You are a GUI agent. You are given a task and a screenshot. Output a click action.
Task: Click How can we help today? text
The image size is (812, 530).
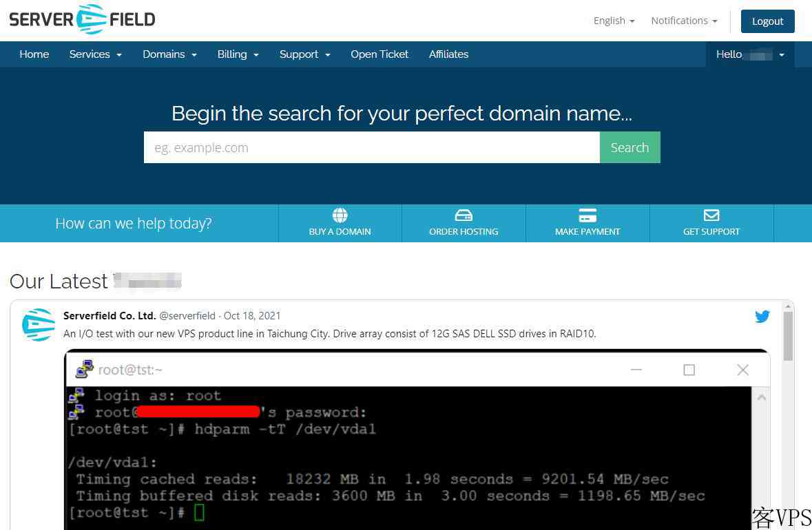(134, 224)
